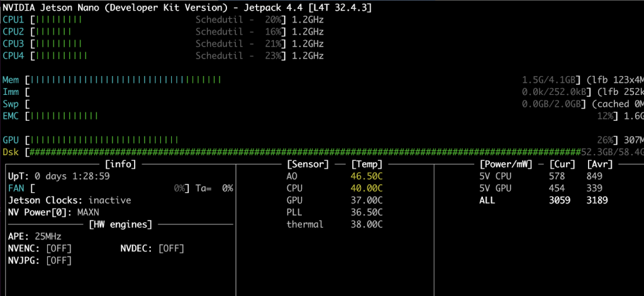Click the green Dsk usage bar

click(306, 152)
